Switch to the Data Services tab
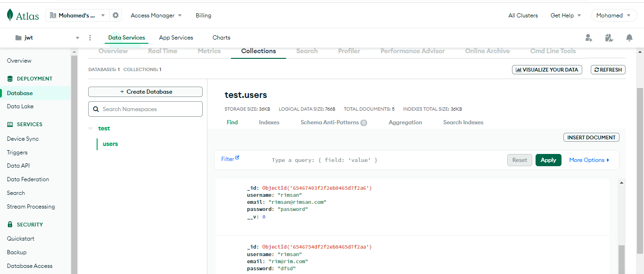 (127, 38)
